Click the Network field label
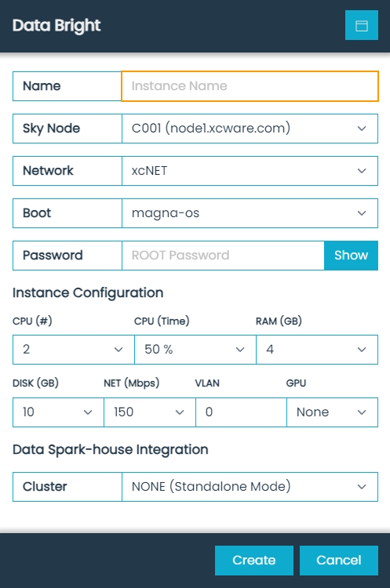Screen dimensions: 390x588 (48, 171)
